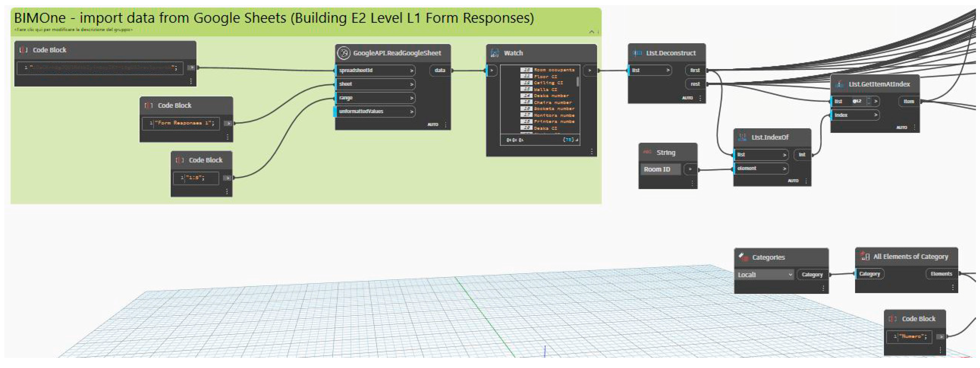
Task: Collapse the BIMOne group with its chevron
Action: coord(592,32)
